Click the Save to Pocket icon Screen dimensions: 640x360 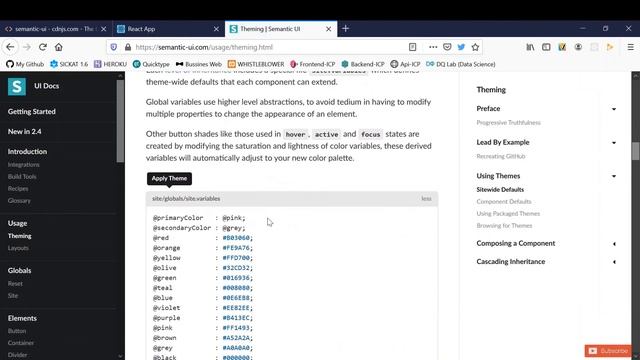[x=447, y=47]
